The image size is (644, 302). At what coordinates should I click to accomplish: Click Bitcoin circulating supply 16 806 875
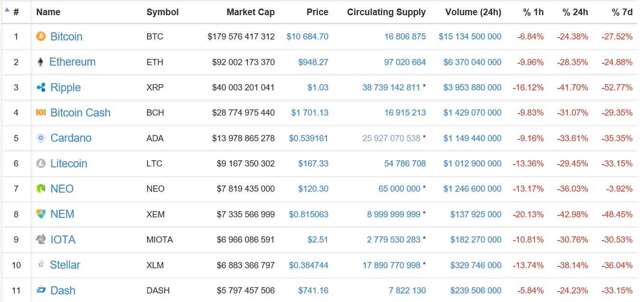click(x=405, y=37)
